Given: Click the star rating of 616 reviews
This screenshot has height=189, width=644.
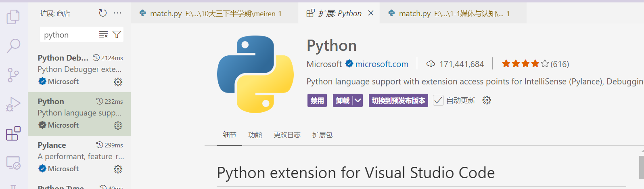Looking at the screenshot, I should click(x=535, y=64).
